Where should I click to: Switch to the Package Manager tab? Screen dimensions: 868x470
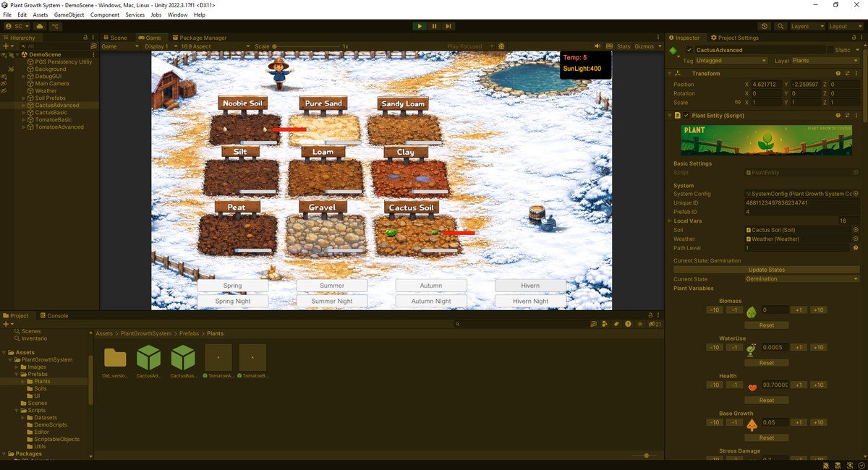[x=199, y=38]
